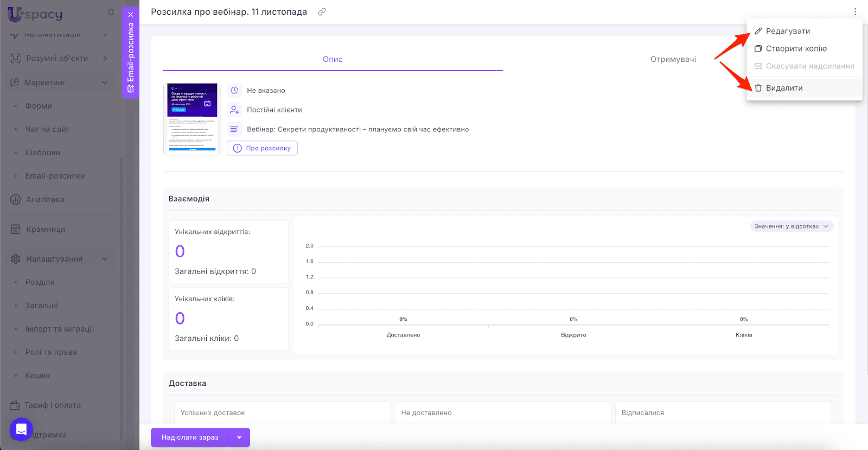Click the clock icon next to Не вказано
The width and height of the screenshot is (868, 450).
tap(234, 91)
